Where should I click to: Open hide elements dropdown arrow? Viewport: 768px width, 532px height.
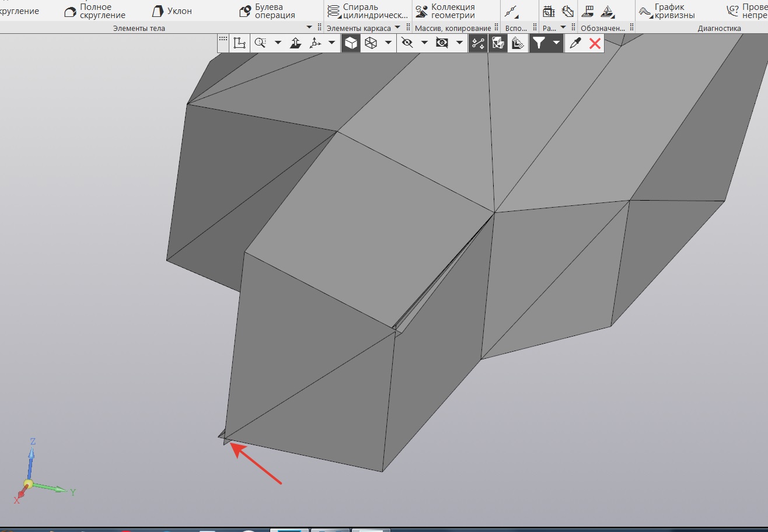(424, 43)
